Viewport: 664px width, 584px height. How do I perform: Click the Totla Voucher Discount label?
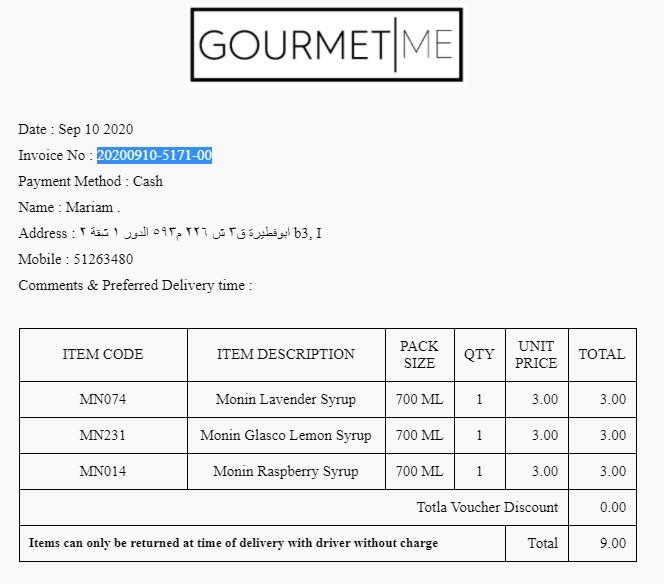(x=487, y=507)
